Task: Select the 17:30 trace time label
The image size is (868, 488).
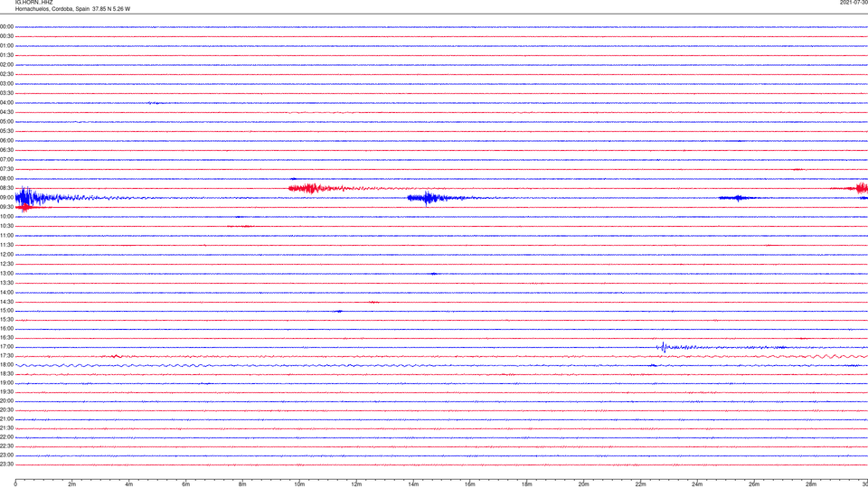Action: (6, 356)
